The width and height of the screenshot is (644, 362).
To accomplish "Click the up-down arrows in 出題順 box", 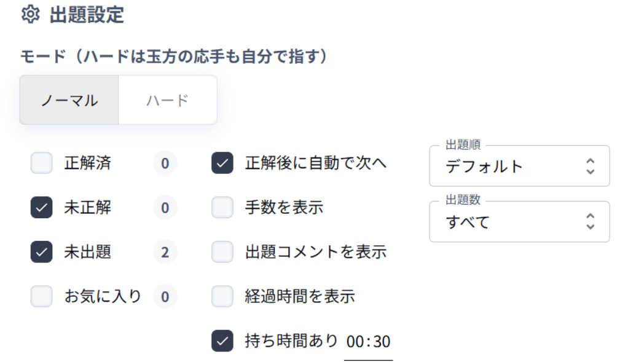I will (x=590, y=167).
